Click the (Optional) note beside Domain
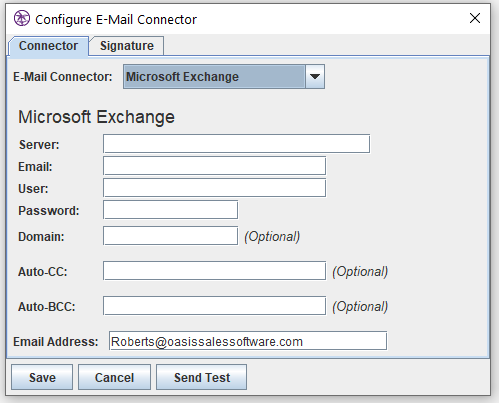The image size is (499, 403). pyautogui.click(x=272, y=237)
